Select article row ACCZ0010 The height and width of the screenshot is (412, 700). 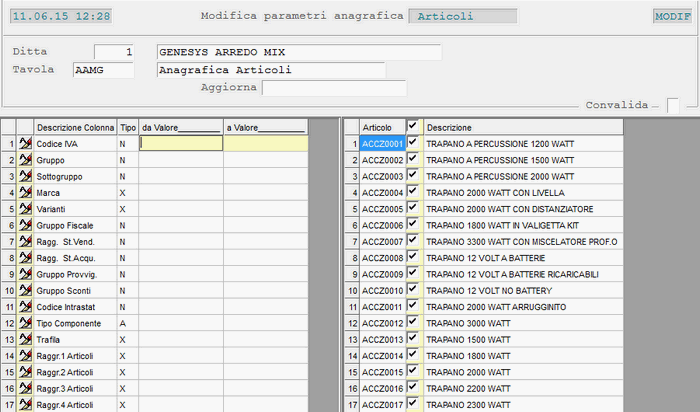pyautogui.click(x=383, y=290)
